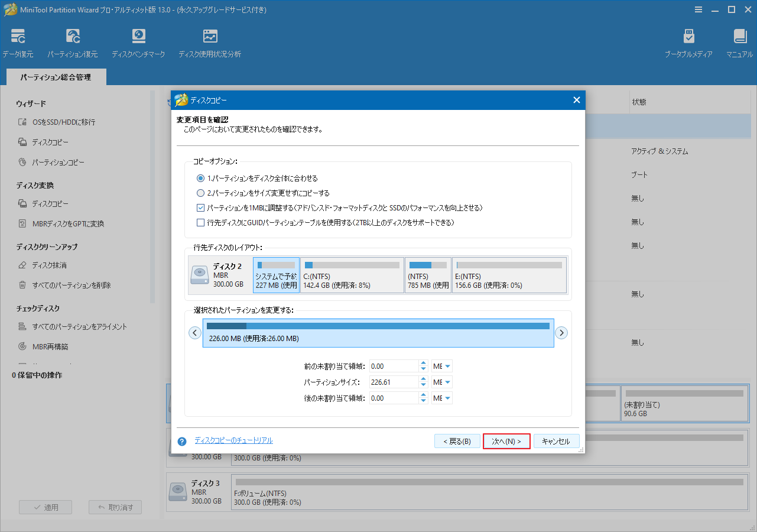Select radio option 2 to copy without resizing
This screenshot has width=757, height=532.
(x=200, y=193)
